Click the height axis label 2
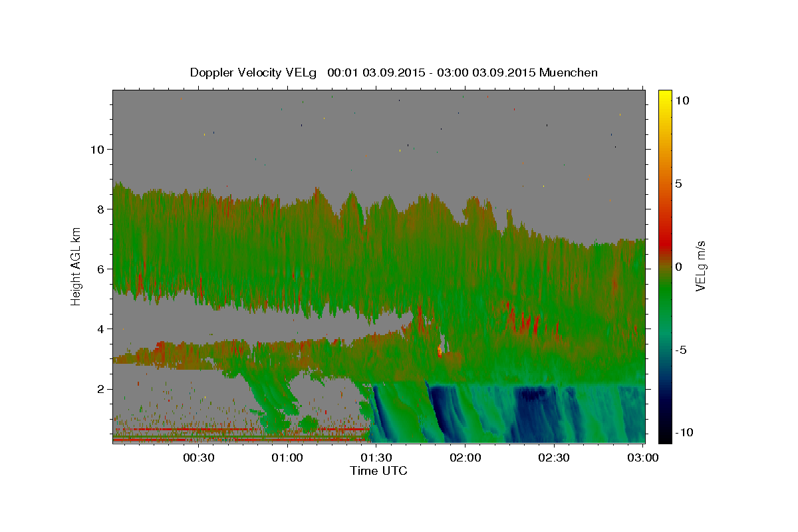 [x=100, y=388]
